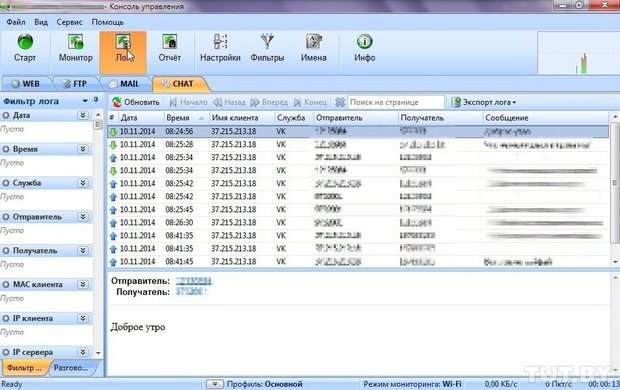Select the log row at 08:25:45
Image resolution: width=620 pixels, height=390 pixels.
(x=358, y=209)
